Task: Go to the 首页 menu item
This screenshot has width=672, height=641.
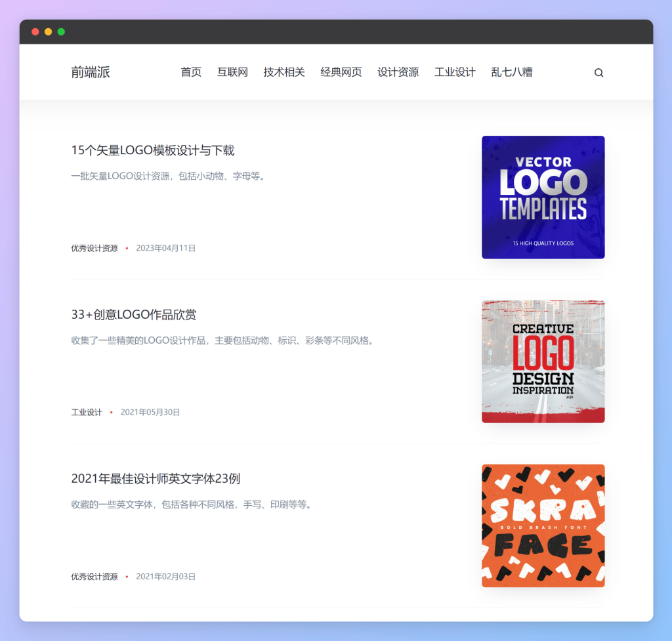Action: (x=191, y=72)
